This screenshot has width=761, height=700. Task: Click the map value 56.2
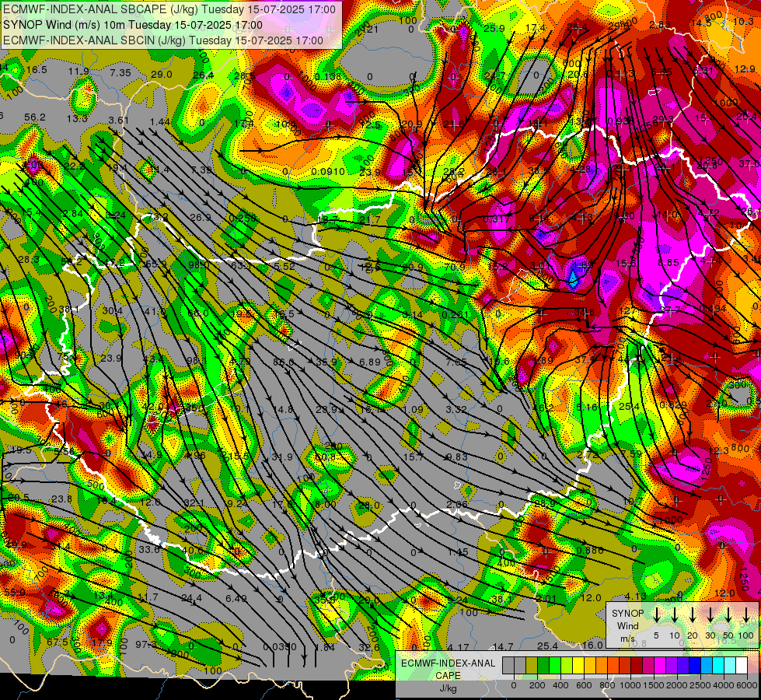35,117
